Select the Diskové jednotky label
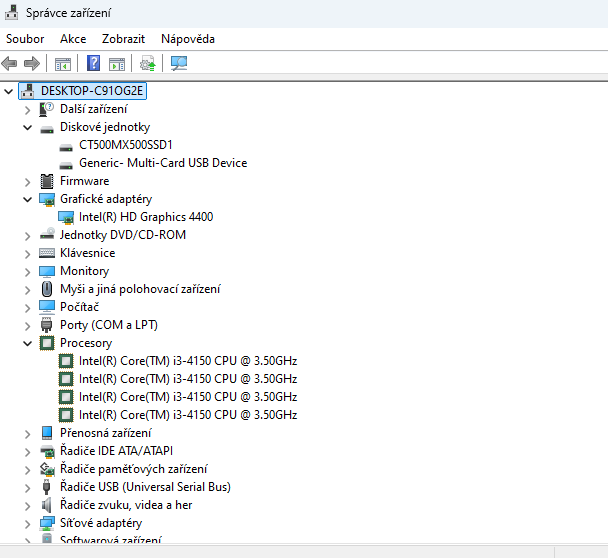This screenshot has width=608, height=558. coord(105,127)
